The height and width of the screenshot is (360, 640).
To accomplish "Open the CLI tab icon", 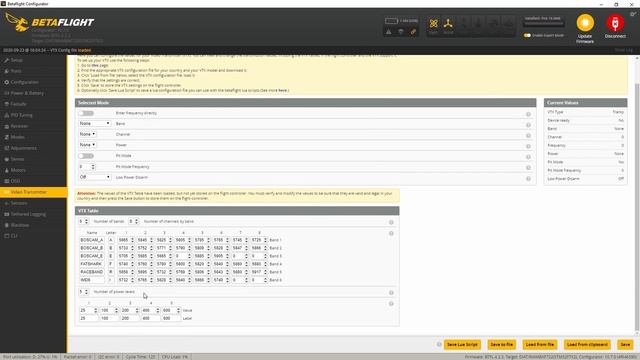I will [7, 236].
